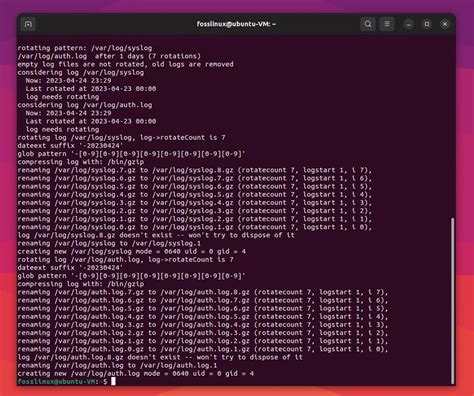Click line renaming syslog.5.gz to syslog.6.gz
This screenshot has height=396, width=474.
[x=195, y=186]
